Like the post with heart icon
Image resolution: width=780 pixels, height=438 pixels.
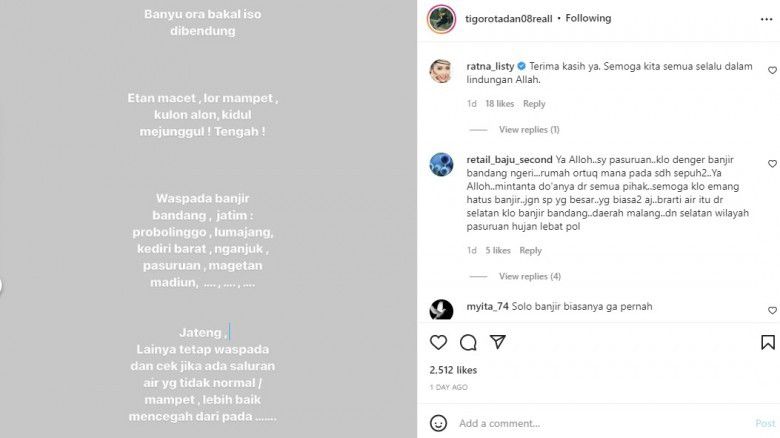click(438, 342)
